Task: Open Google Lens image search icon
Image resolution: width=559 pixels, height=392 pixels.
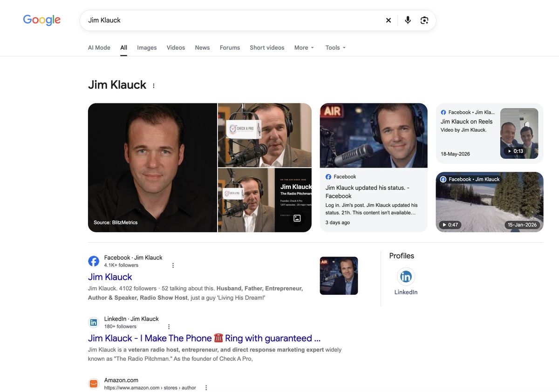Action: 424,20
